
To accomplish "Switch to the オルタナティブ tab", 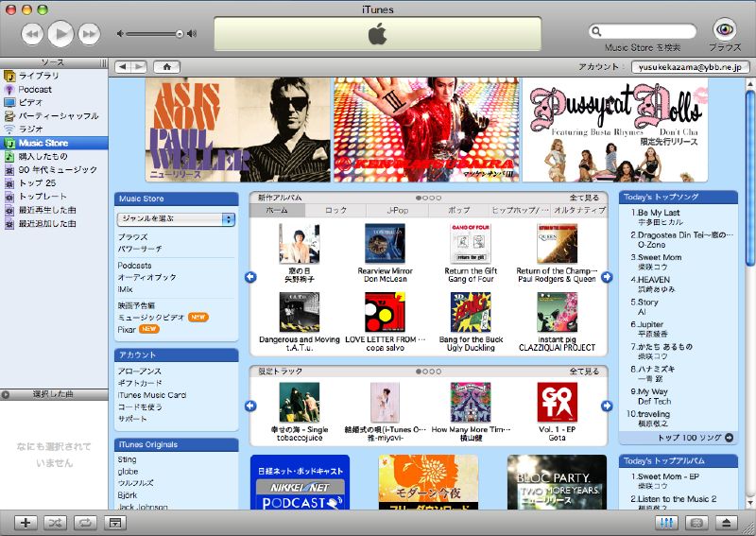I will [x=579, y=211].
